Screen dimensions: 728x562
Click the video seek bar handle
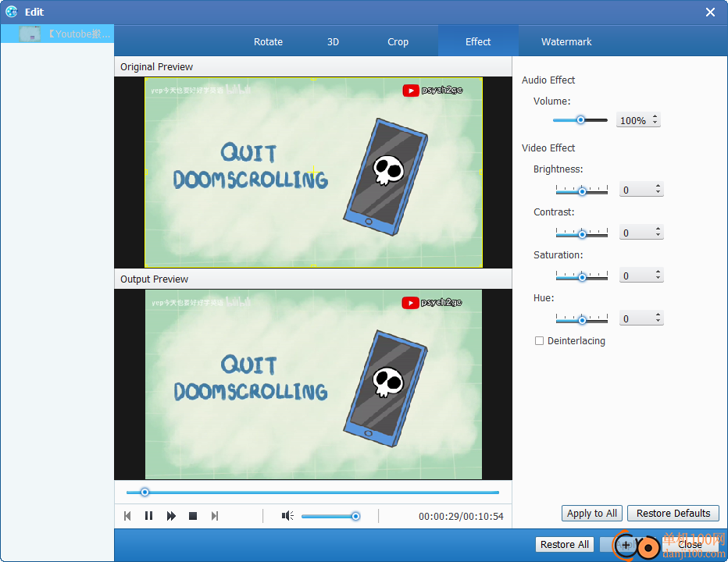pyautogui.click(x=145, y=492)
